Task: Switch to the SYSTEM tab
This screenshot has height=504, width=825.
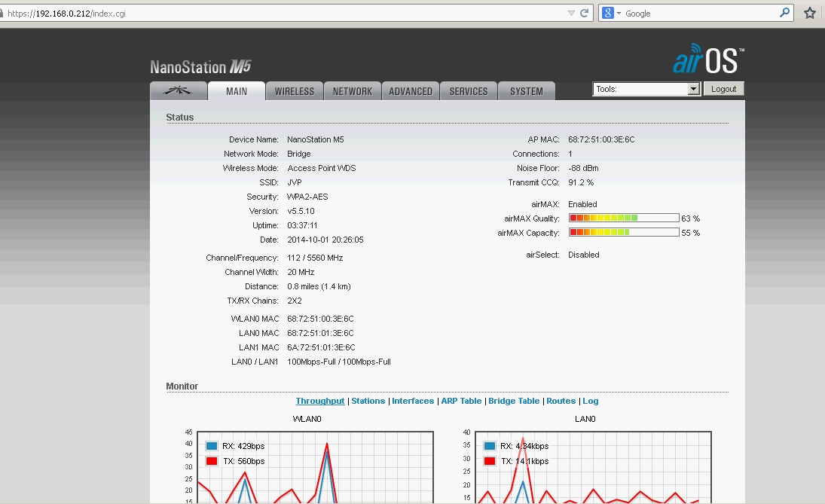Action: click(526, 91)
